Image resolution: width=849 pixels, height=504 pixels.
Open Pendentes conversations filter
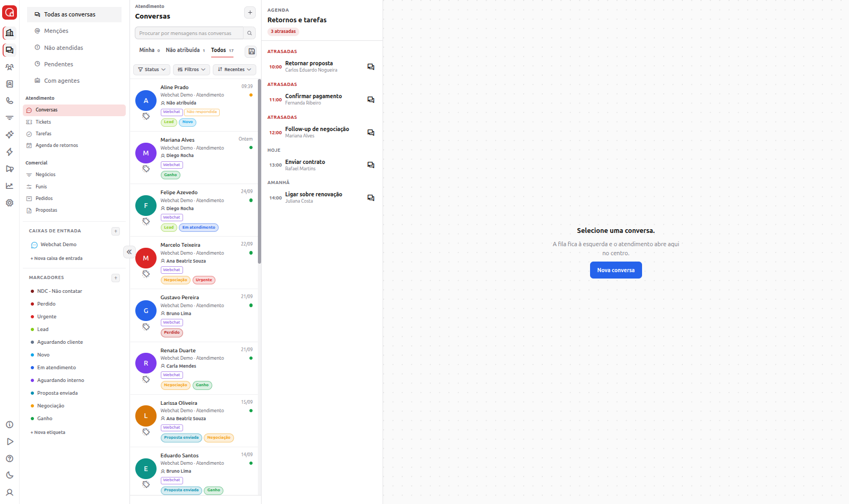[74, 64]
